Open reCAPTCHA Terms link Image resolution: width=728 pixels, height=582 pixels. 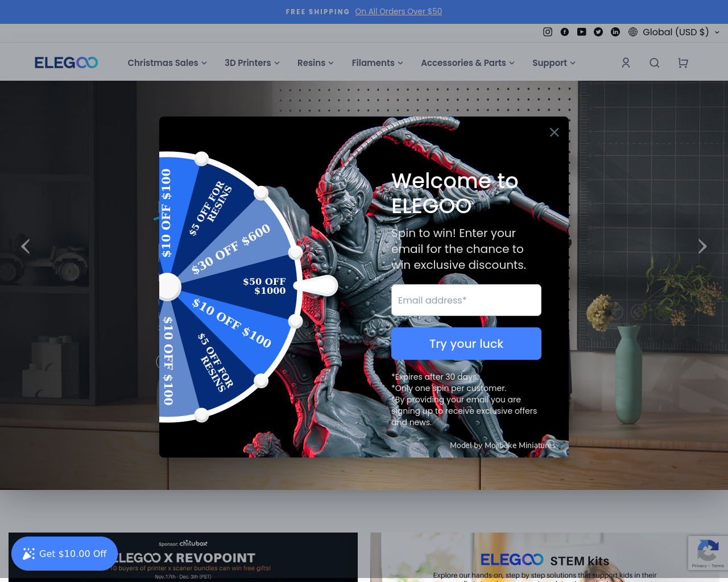718,566
